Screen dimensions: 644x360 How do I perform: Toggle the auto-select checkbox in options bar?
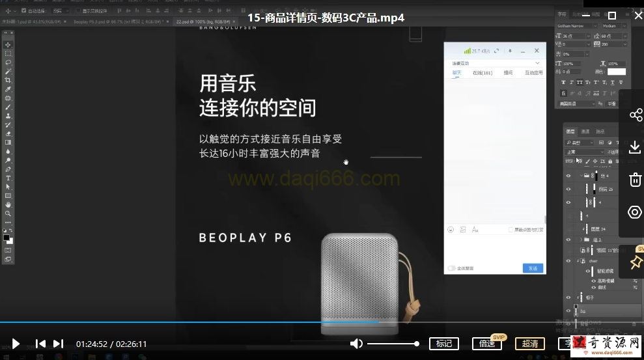coord(24,10)
